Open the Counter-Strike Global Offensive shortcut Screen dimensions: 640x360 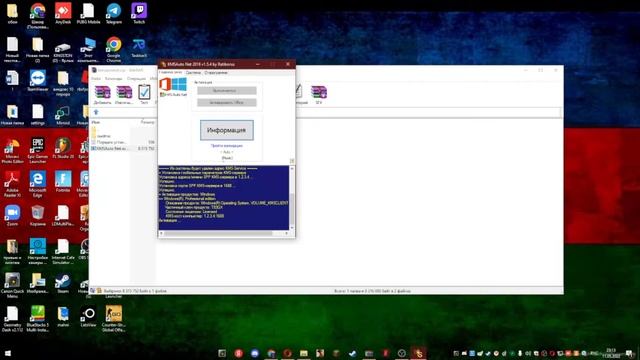(114, 319)
